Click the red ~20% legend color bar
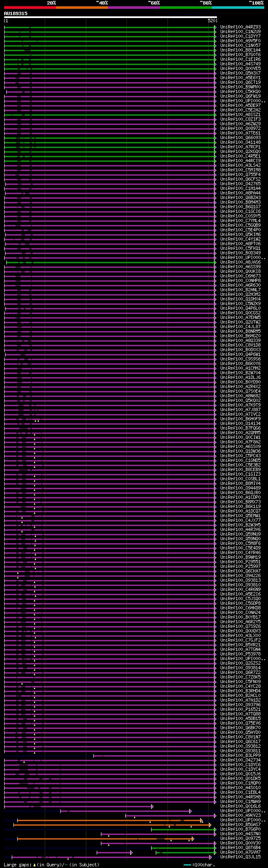The width and height of the screenshot is (268, 868). [30, 8]
